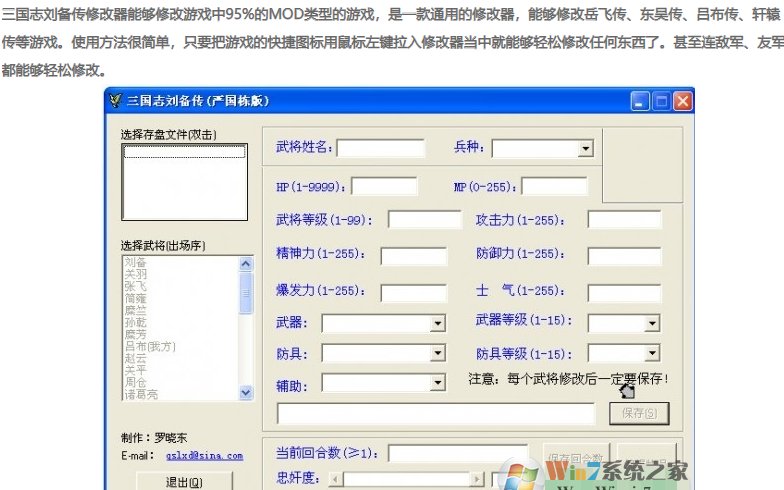Minimize the 三国志刘备传 window
The image size is (784, 490).
coord(640,102)
